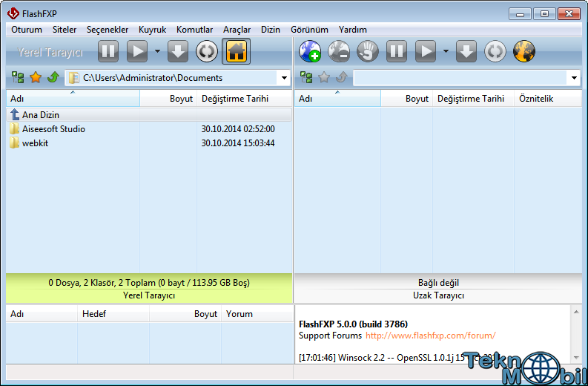Click the FlashFXP title bar app icon
Screen dimensions: 588x386
(x=13, y=13)
